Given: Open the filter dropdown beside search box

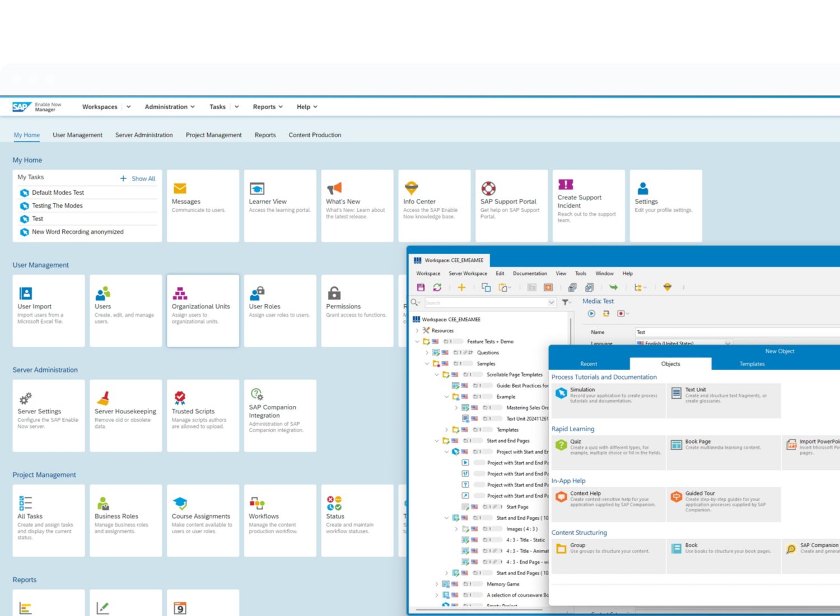Looking at the screenshot, I should (567, 302).
